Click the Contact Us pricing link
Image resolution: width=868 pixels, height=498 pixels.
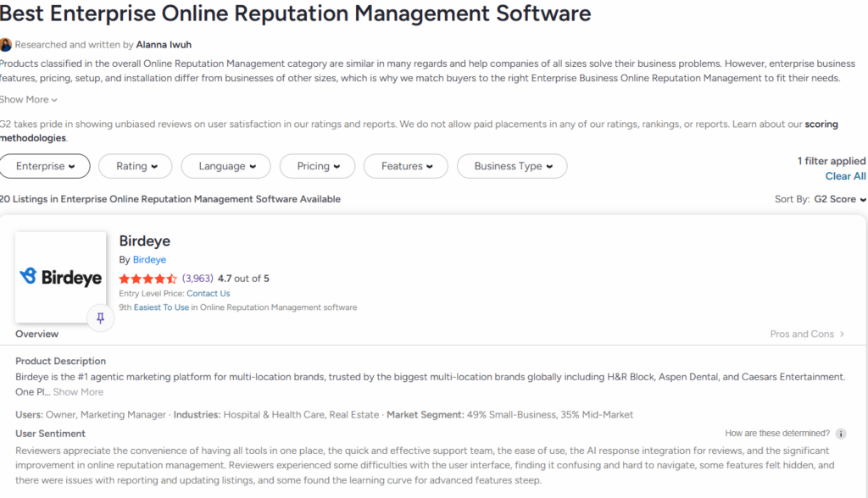(x=209, y=294)
